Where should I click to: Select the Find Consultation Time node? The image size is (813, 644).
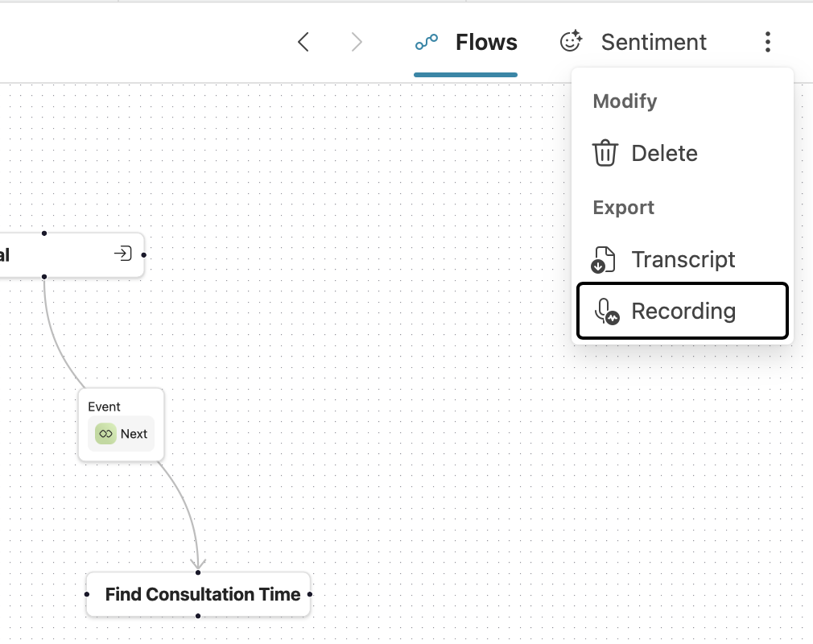pos(203,595)
